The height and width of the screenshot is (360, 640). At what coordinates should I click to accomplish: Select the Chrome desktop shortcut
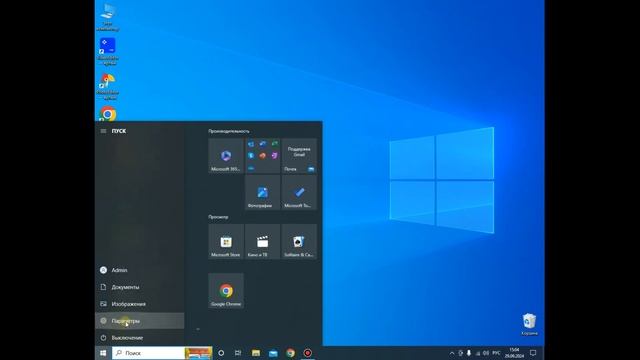click(108, 114)
